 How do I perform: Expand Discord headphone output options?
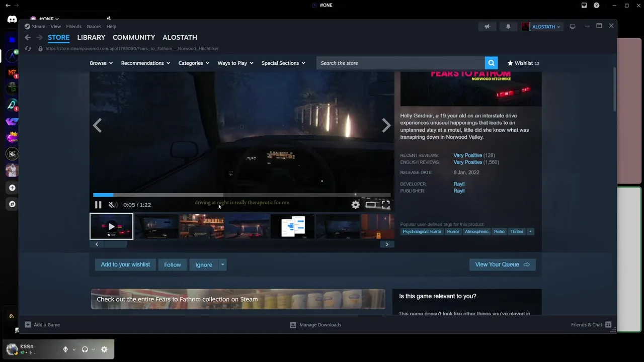click(94, 349)
